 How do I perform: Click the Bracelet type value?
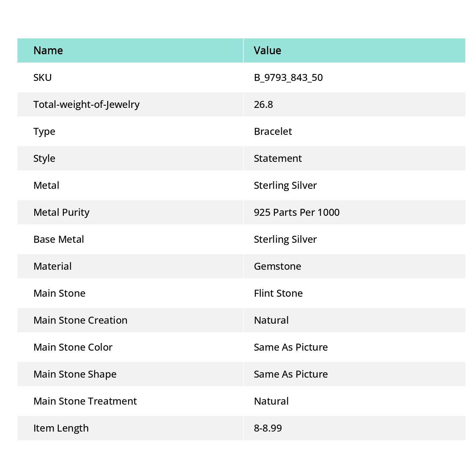273,131
